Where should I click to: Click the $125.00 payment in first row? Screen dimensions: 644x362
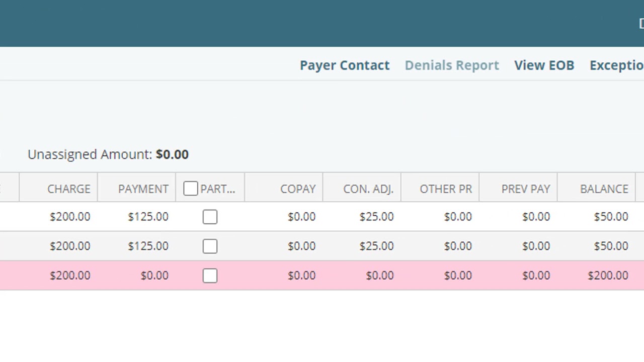pyautogui.click(x=148, y=217)
